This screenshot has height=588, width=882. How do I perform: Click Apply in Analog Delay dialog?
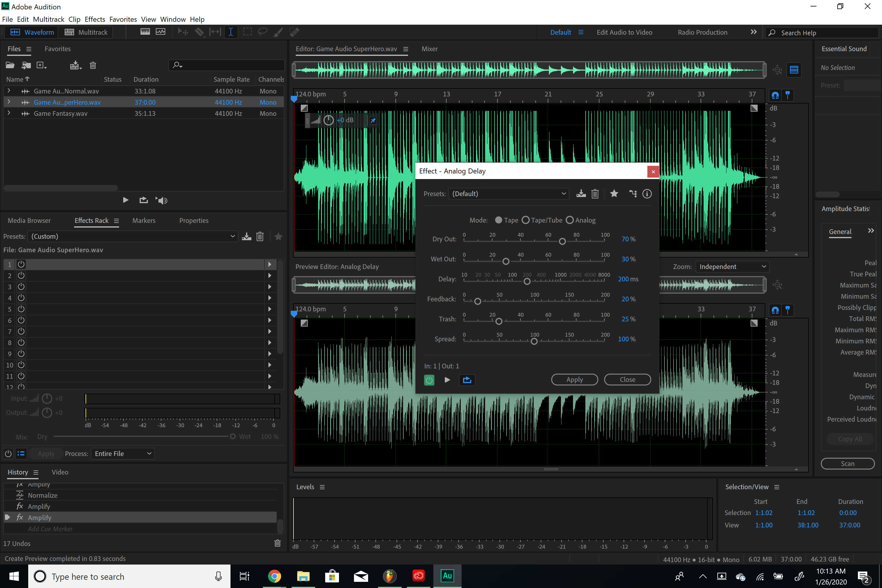(x=574, y=380)
